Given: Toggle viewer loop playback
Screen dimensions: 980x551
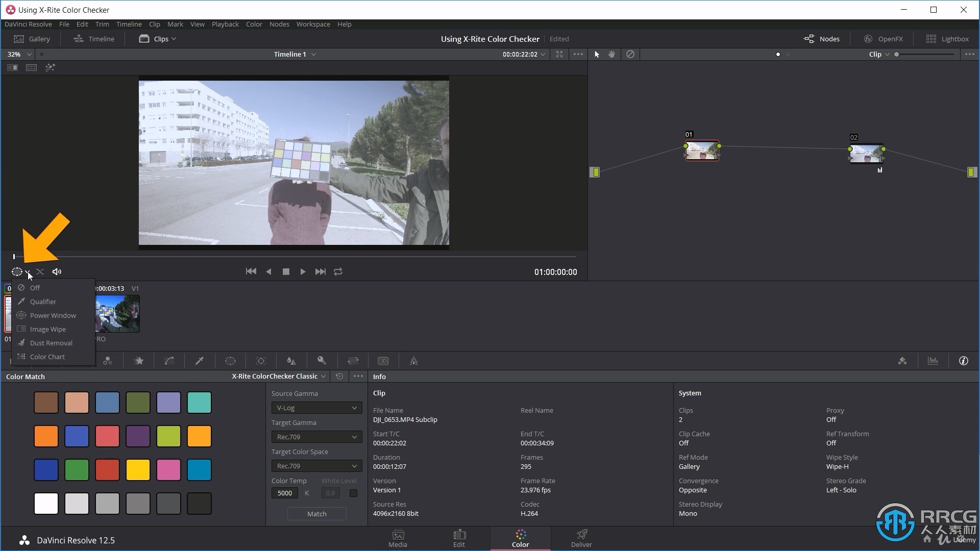Looking at the screenshot, I should click(x=338, y=272).
